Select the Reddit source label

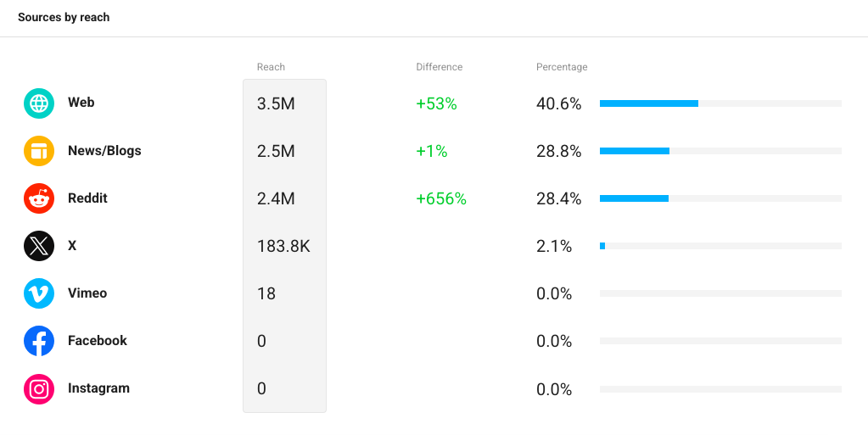pyautogui.click(x=87, y=198)
